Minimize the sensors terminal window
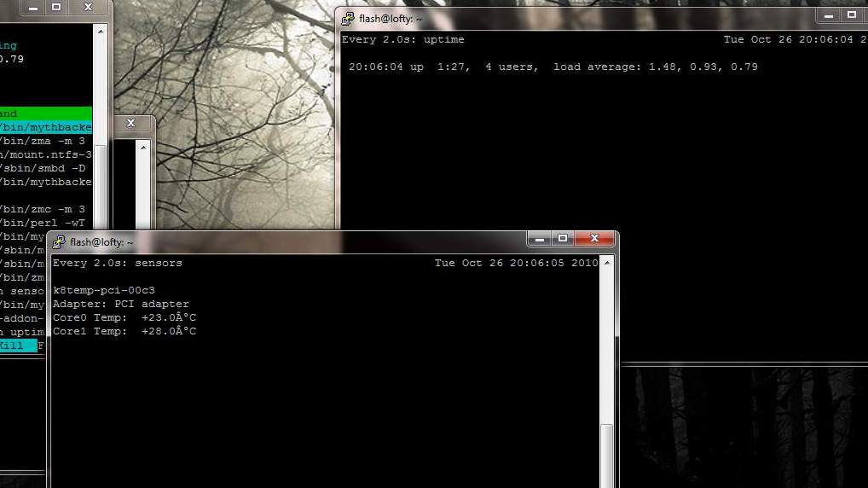868x488 pixels. point(539,239)
